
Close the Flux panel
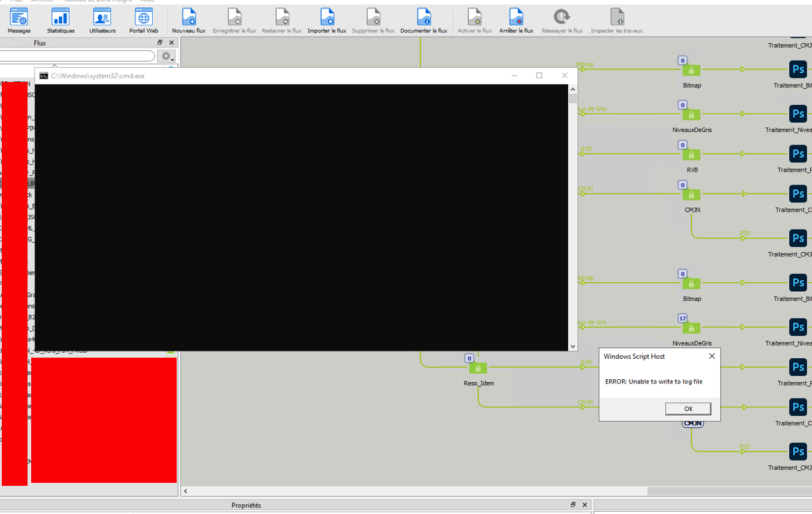click(172, 43)
